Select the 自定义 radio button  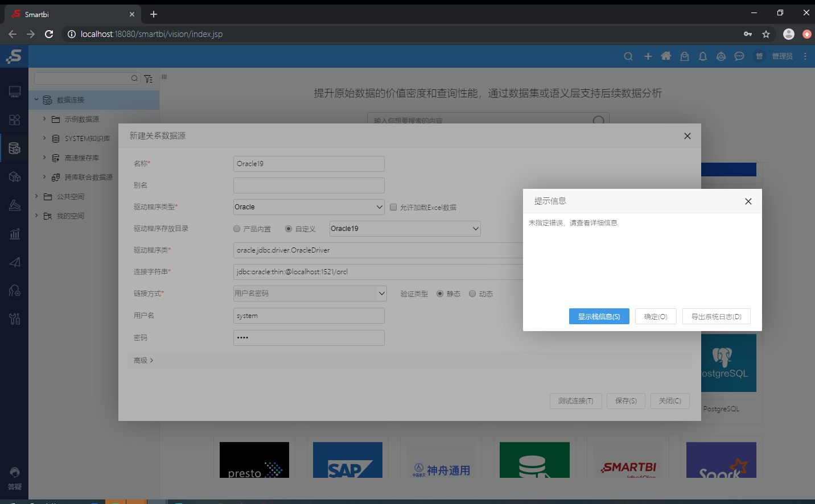[x=289, y=229]
